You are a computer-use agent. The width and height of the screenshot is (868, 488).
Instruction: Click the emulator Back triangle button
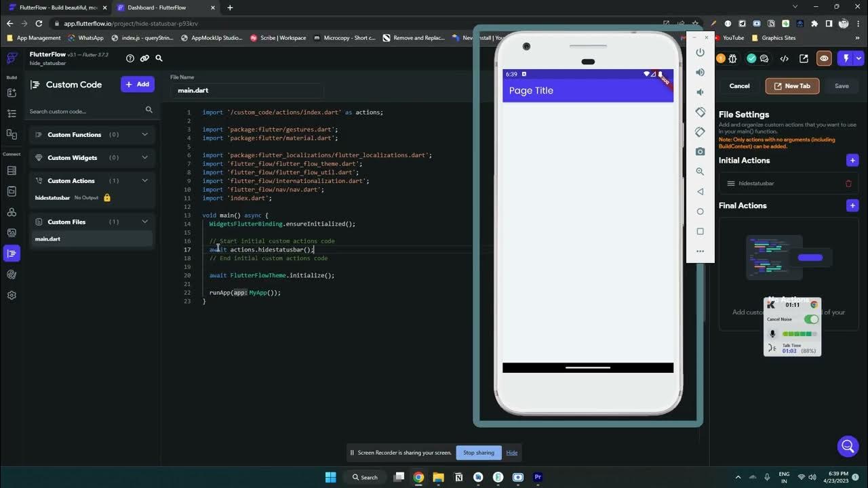700,192
